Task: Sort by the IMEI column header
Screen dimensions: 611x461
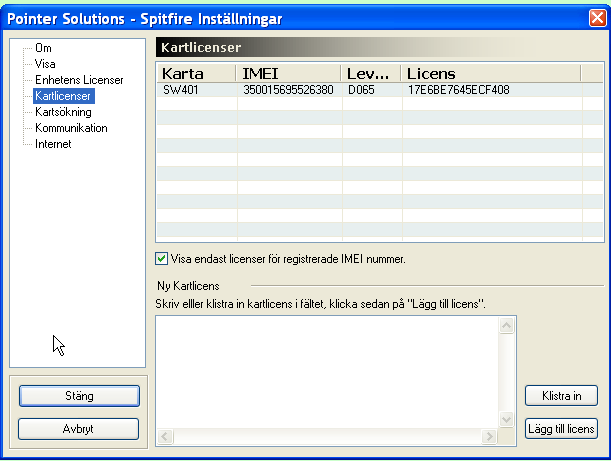Action: [x=288, y=74]
